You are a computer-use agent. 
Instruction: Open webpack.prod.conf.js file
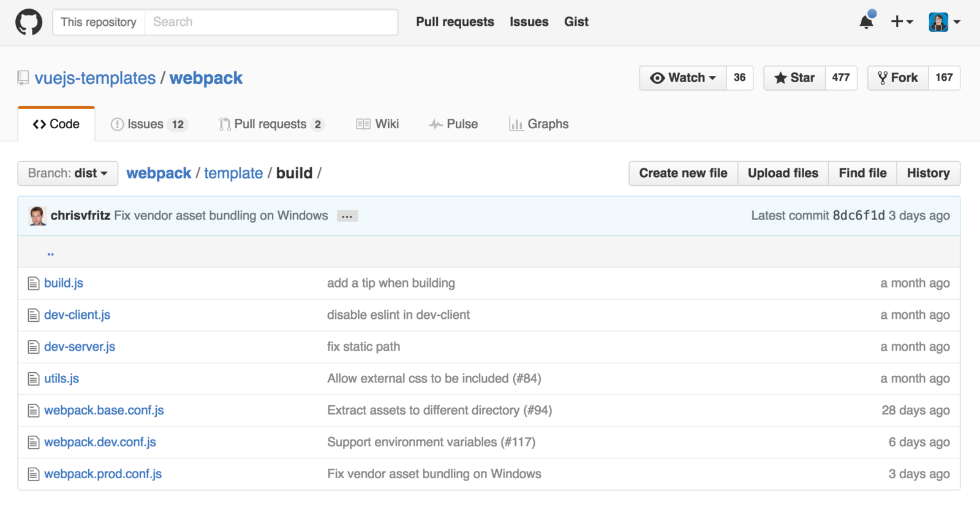coord(103,475)
